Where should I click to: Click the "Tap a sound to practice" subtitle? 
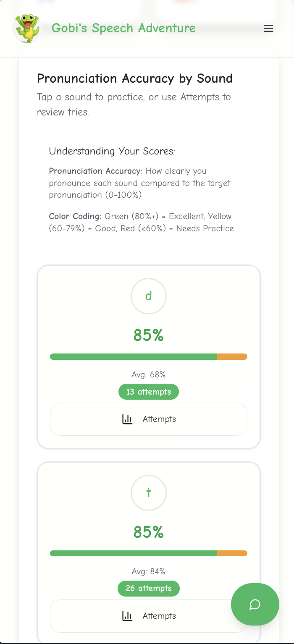pyautogui.click(x=134, y=97)
